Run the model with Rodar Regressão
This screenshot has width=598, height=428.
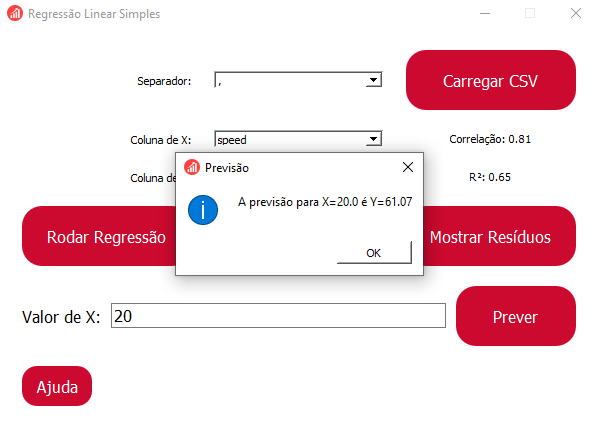coord(99,236)
